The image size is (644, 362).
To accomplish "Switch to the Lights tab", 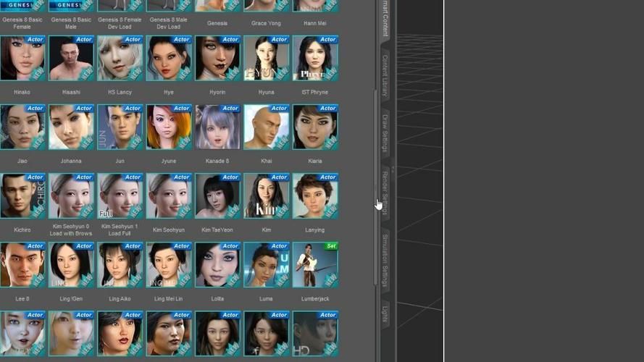I will [x=385, y=314].
